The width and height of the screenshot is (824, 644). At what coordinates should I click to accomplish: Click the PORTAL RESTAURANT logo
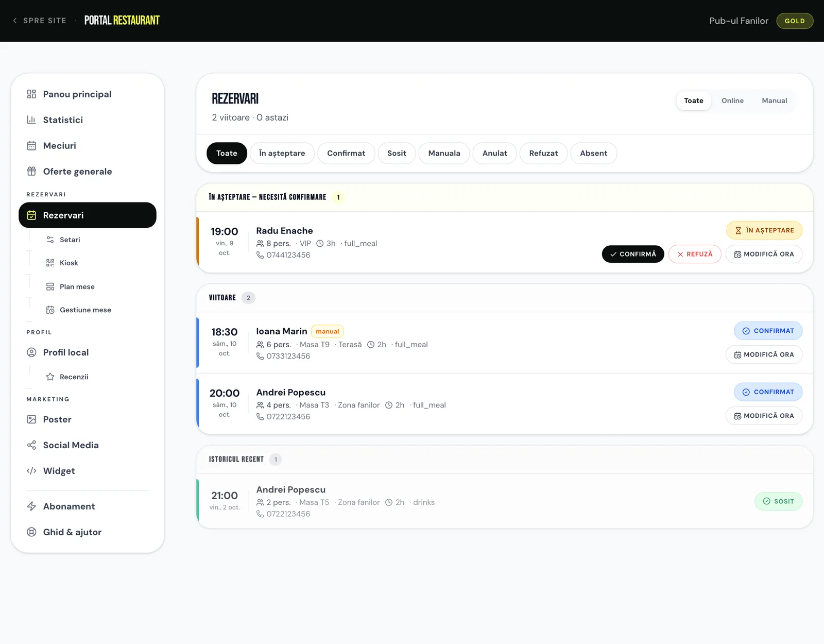(122, 21)
